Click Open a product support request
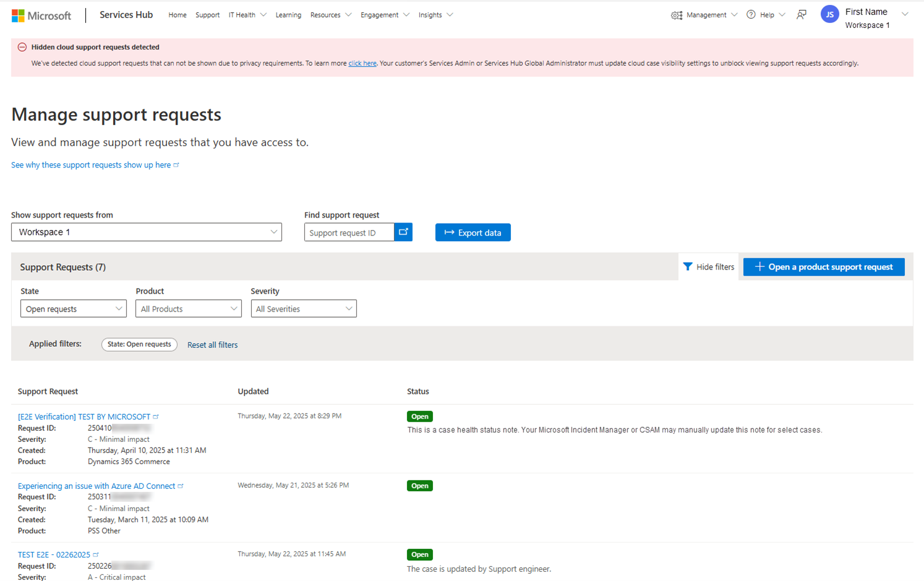The height and width of the screenshot is (581, 924). point(824,266)
